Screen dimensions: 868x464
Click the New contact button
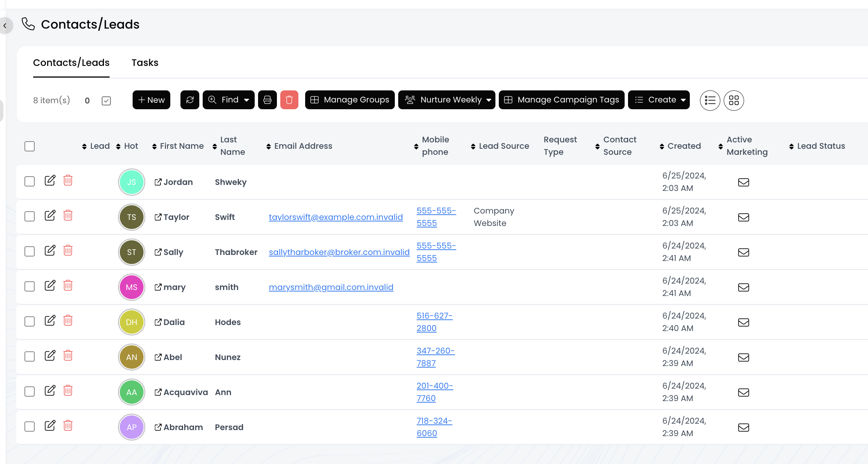point(151,100)
